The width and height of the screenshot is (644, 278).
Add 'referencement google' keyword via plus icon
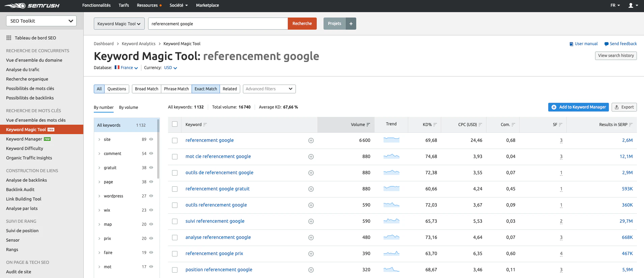[311, 141]
